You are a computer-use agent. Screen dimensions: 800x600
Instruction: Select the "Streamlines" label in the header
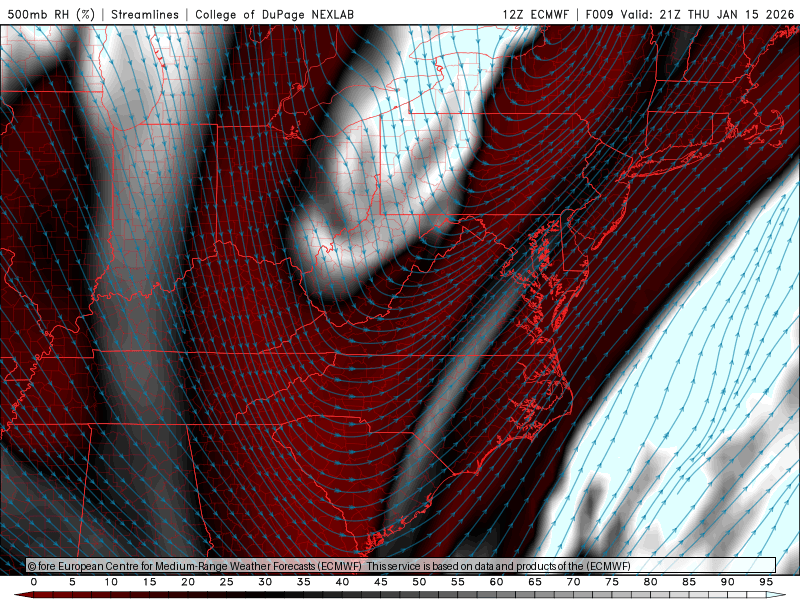145,14
